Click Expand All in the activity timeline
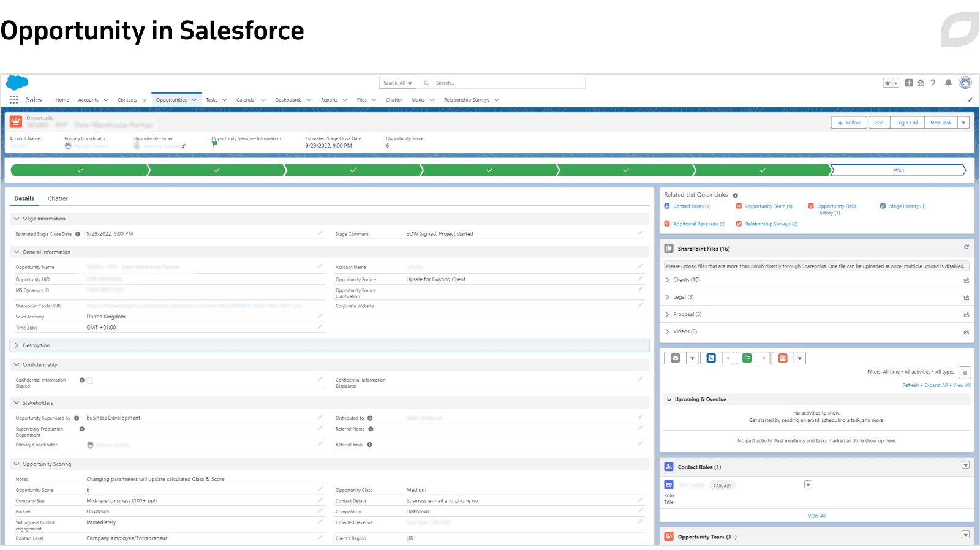The height and width of the screenshot is (550, 980). click(936, 385)
